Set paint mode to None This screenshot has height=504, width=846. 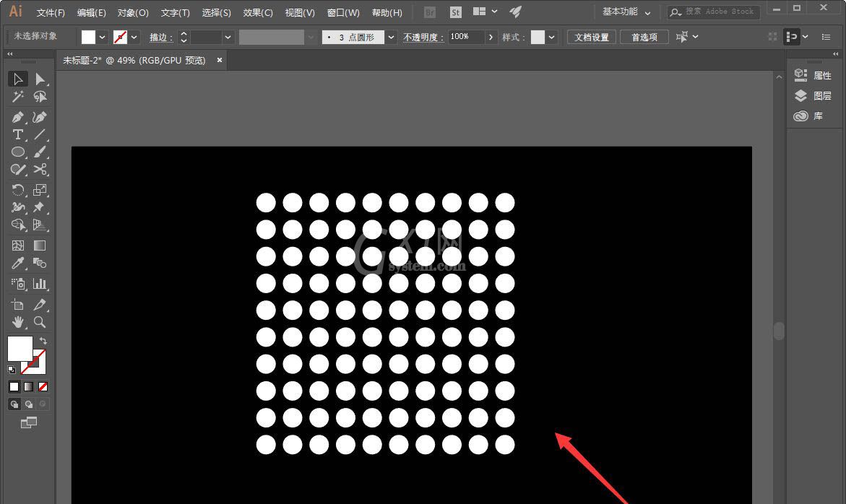pos(43,386)
